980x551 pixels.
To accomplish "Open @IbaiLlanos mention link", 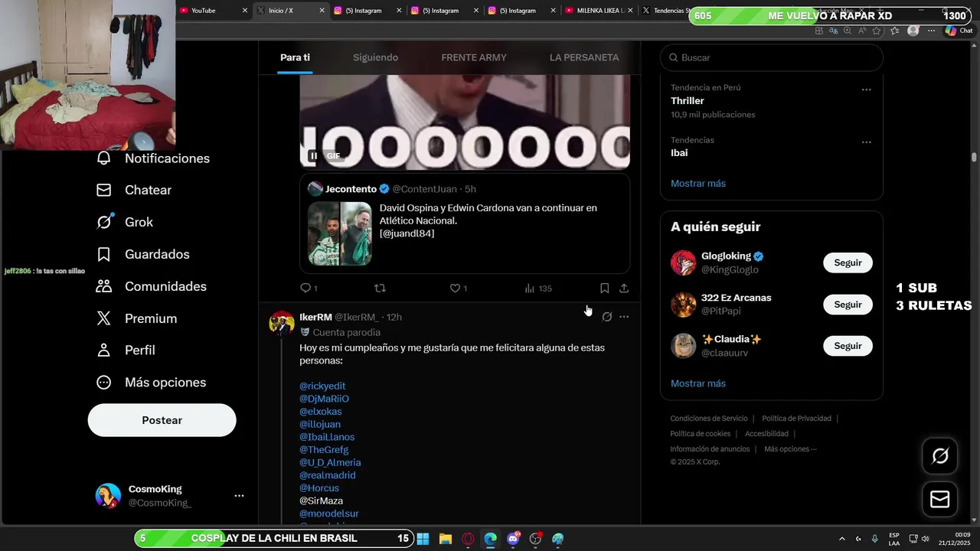I will point(327,437).
